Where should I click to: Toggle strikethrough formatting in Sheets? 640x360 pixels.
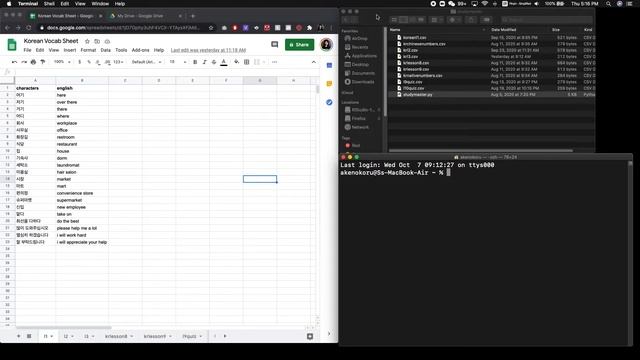[x=214, y=62]
